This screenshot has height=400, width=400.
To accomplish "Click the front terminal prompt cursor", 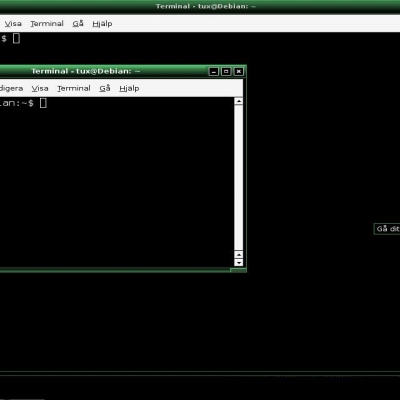I will pos(43,103).
